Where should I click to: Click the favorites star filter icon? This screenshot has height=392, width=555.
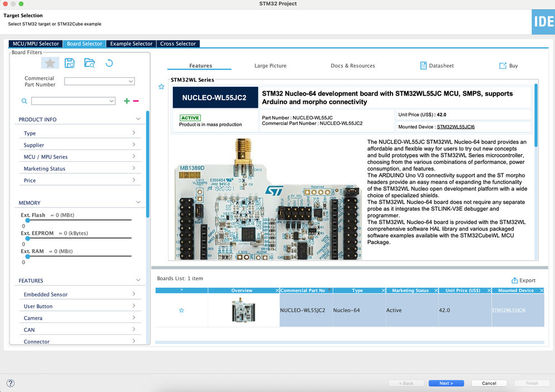(x=50, y=63)
